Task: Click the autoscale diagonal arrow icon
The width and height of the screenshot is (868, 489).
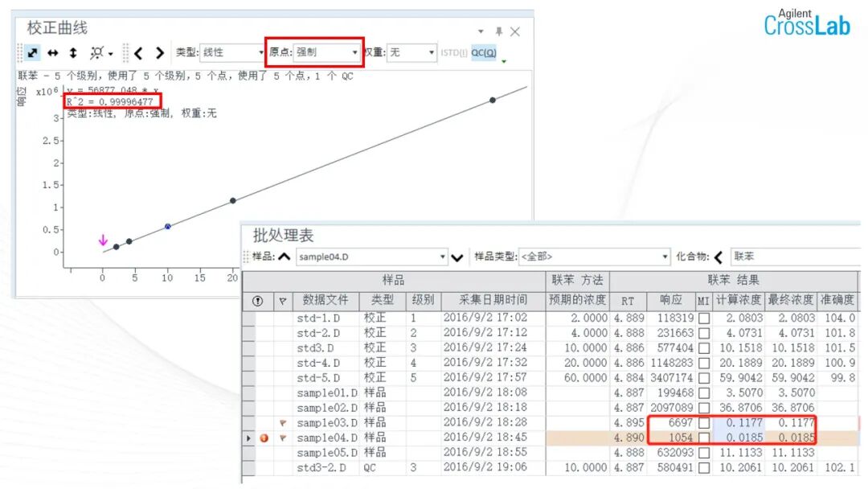Action: (33, 53)
